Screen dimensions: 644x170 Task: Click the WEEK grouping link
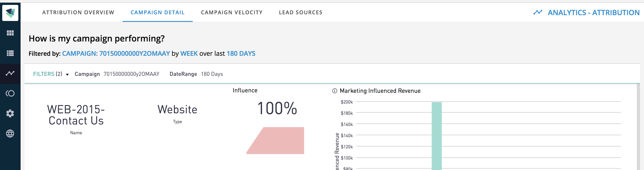189,54
